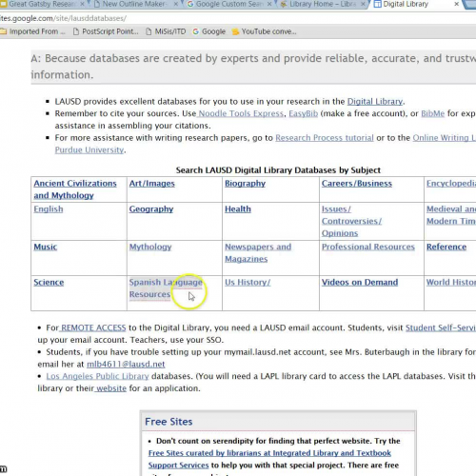476x476 pixels.
Task: Open the English subject link
Action: (x=49, y=209)
